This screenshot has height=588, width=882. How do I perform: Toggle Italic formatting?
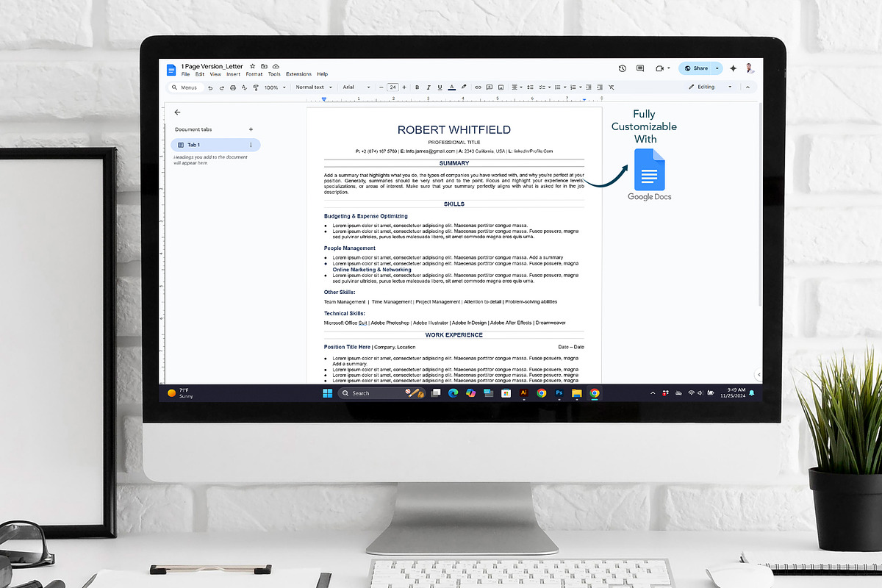(x=429, y=87)
